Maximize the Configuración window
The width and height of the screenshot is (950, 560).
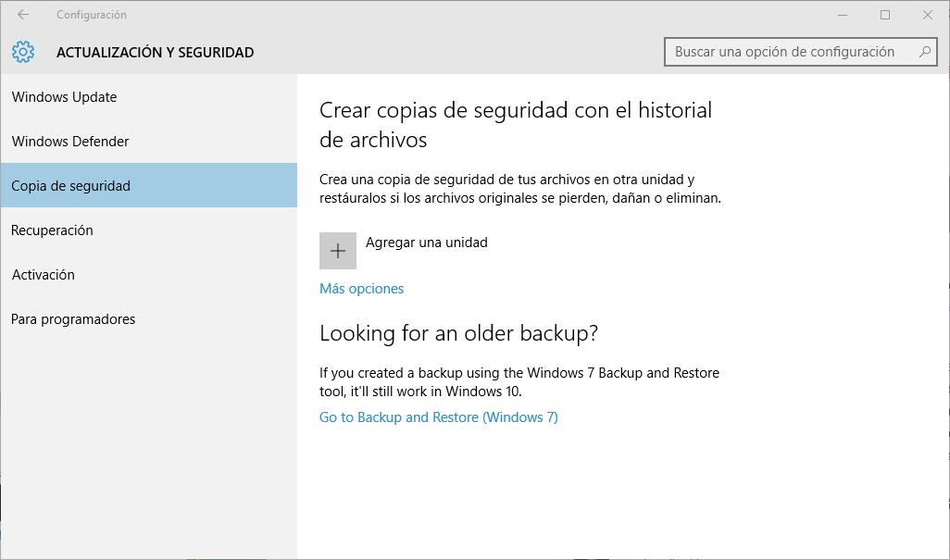[x=885, y=15]
